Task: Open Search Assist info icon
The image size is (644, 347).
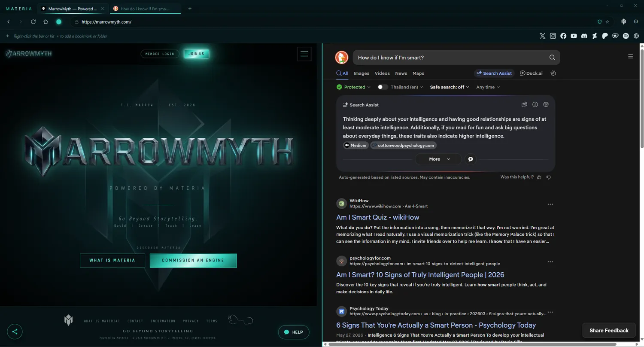Action: point(535,104)
